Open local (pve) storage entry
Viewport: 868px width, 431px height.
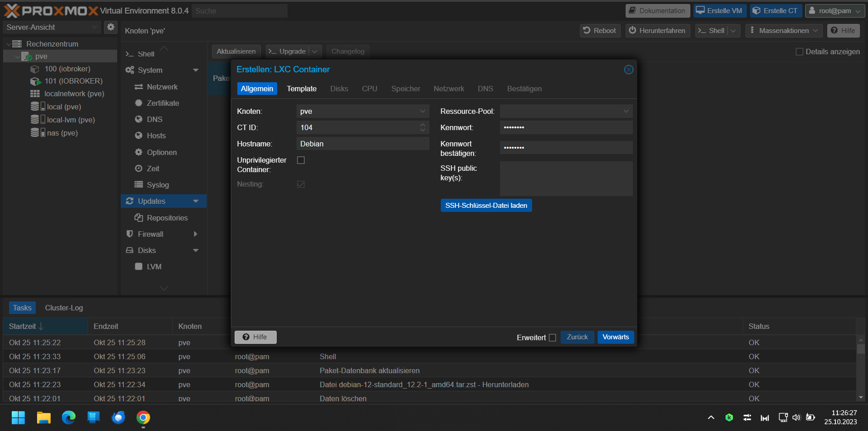click(64, 107)
